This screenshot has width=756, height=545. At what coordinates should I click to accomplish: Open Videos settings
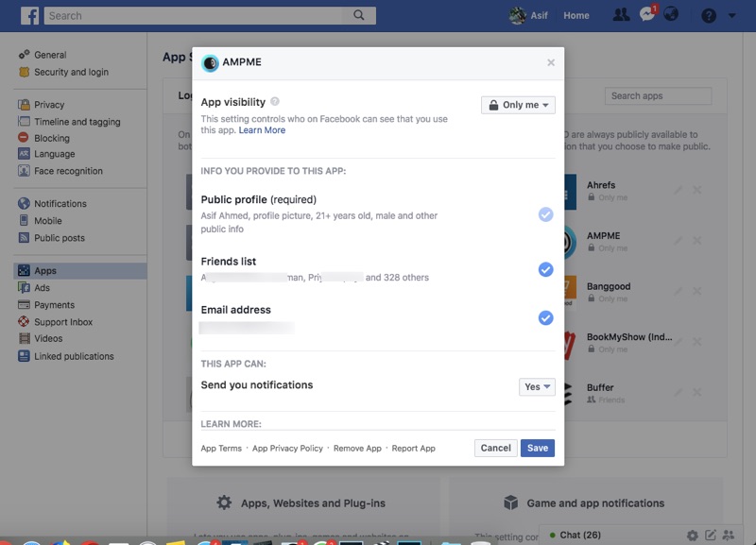click(48, 338)
